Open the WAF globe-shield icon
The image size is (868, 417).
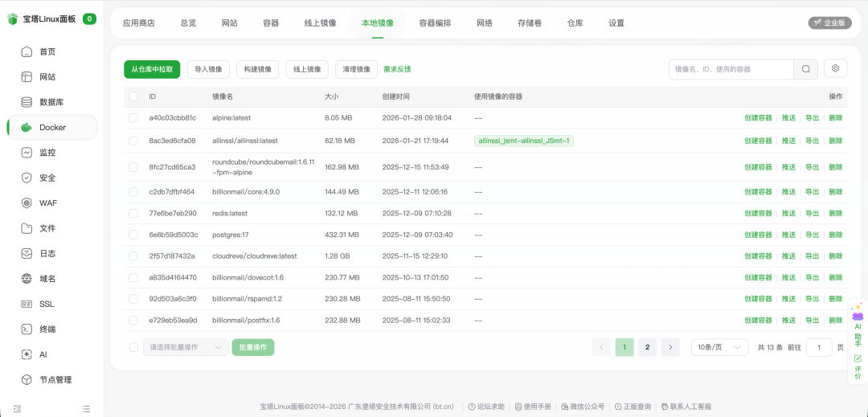pyautogui.click(x=27, y=203)
